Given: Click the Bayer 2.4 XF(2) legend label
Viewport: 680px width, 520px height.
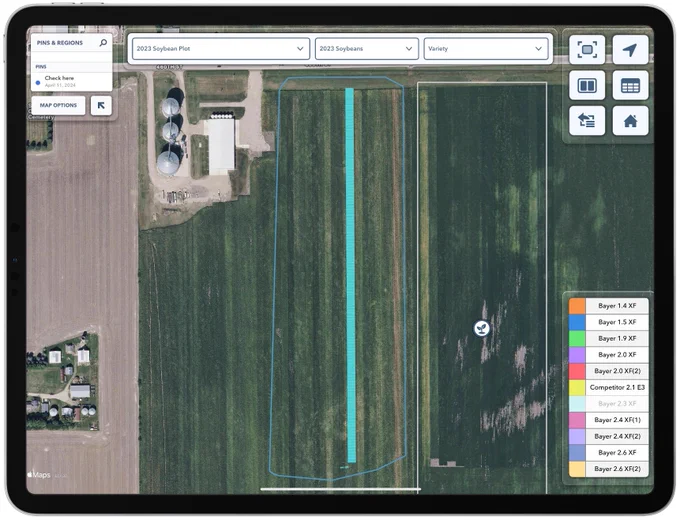Looking at the screenshot, I should 617,436.
